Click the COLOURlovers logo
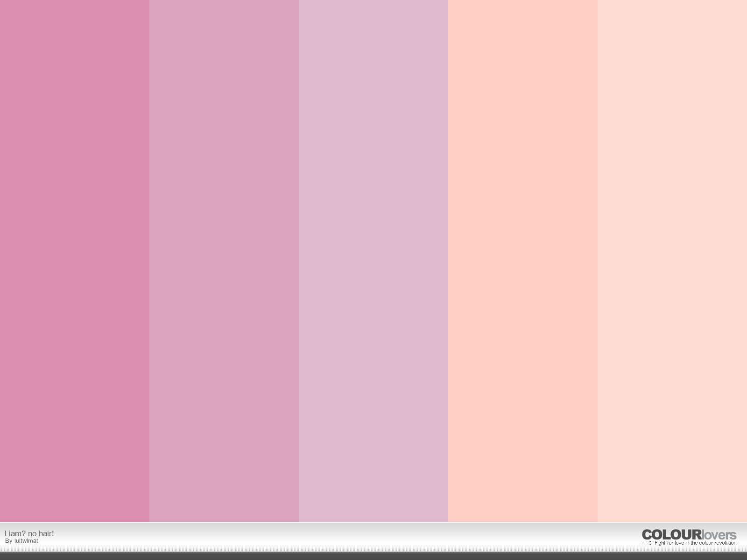Image resolution: width=747 pixels, height=560 pixels. 689,535
